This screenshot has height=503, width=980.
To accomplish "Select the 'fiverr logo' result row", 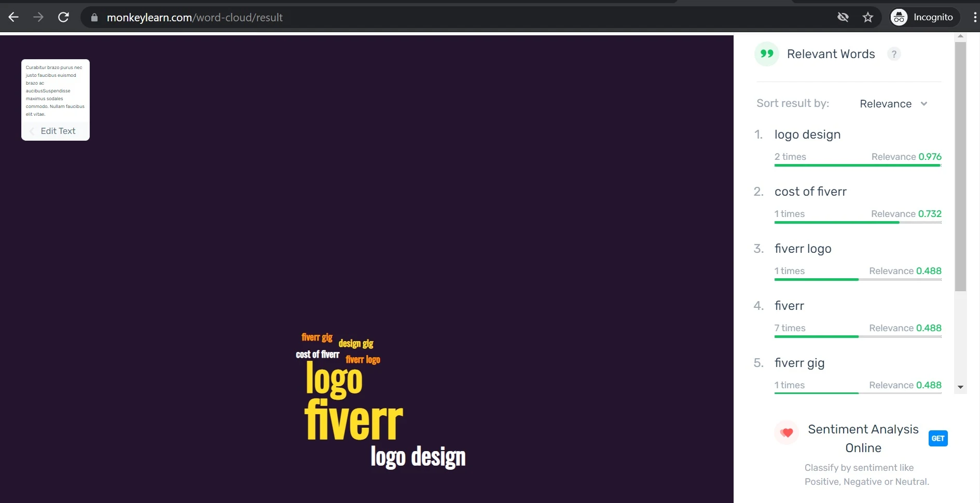I will point(848,262).
